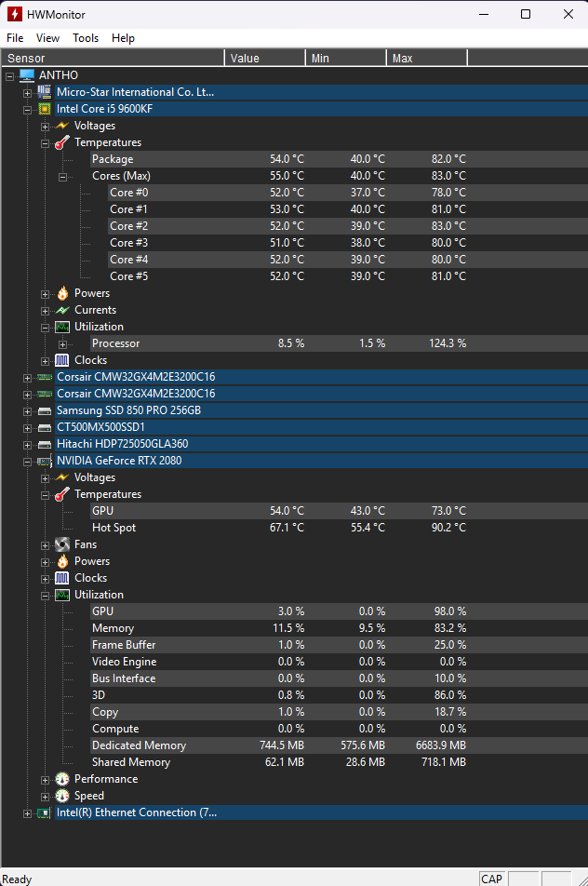Screen dimensions: 588x886
Task: Select the Video Engine row
Action: pyautogui.click(x=339, y=662)
